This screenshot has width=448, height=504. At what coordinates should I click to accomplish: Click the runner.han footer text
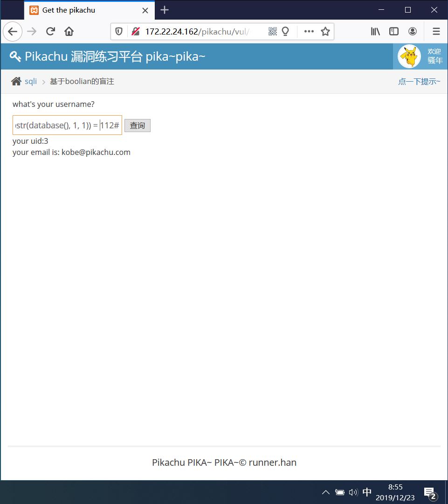point(272,462)
